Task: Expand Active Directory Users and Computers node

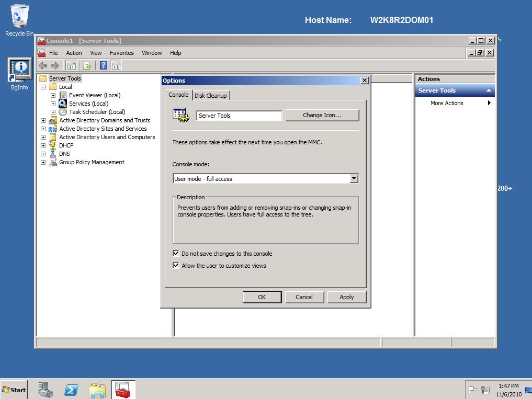Action: 43,137
